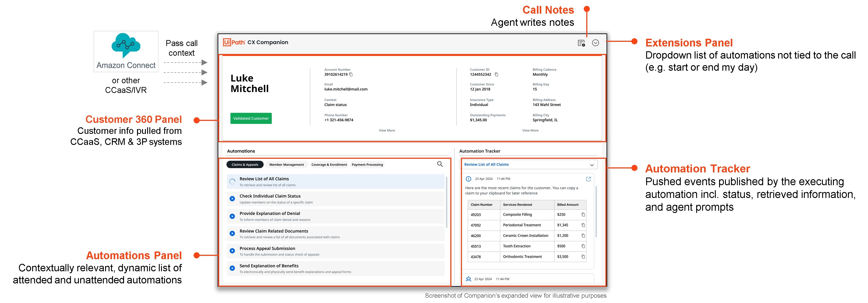Click phone number +1 321-456-9874

[x=339, y=120]
